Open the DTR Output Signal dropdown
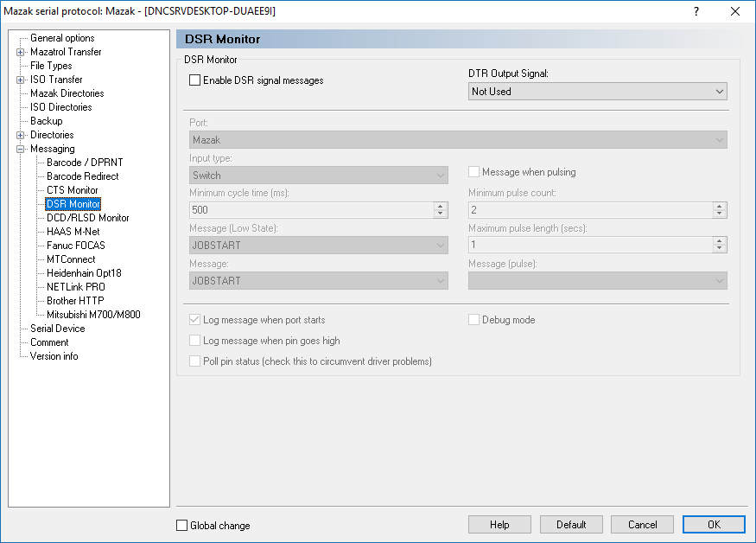This screenshot has width=756, height=543. pyautogui.click(x=598, y=92)
